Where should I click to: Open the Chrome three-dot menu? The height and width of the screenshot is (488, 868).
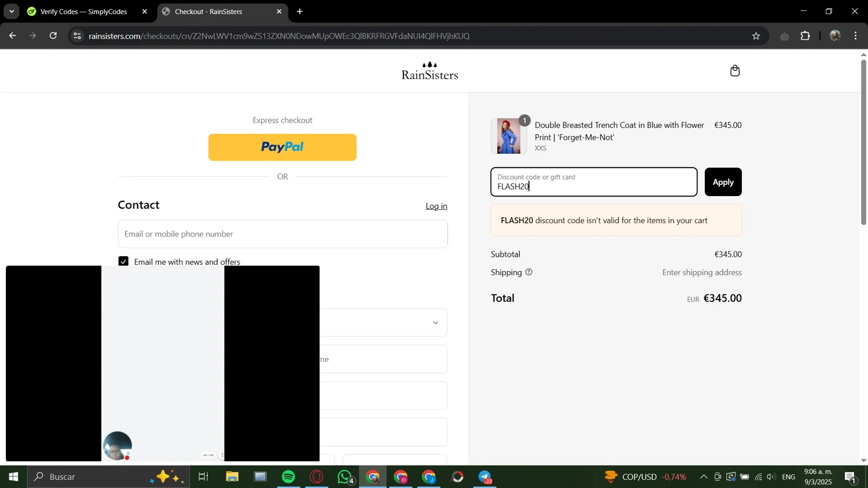pos(856,36)
